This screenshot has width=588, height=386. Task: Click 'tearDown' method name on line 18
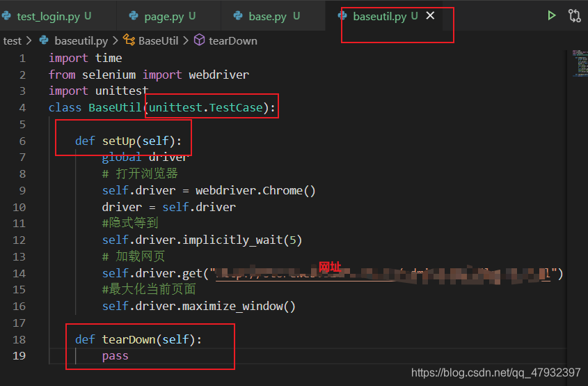coord(129,339)
